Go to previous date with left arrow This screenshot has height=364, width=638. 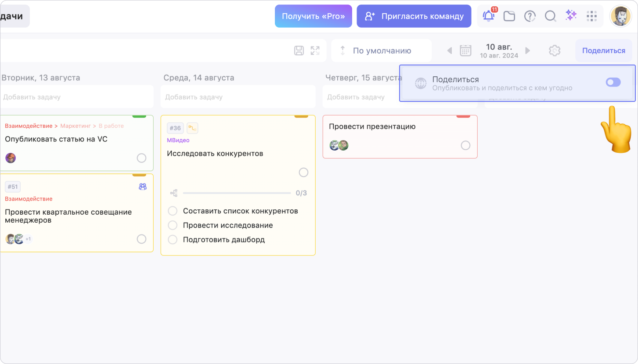pyautogui.click(x=449, y=50)
